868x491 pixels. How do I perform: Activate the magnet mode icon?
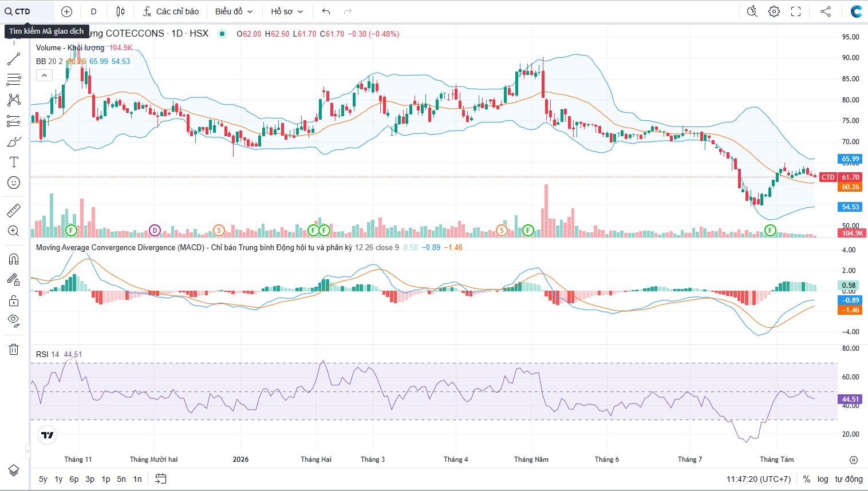[x=14, y=259]
